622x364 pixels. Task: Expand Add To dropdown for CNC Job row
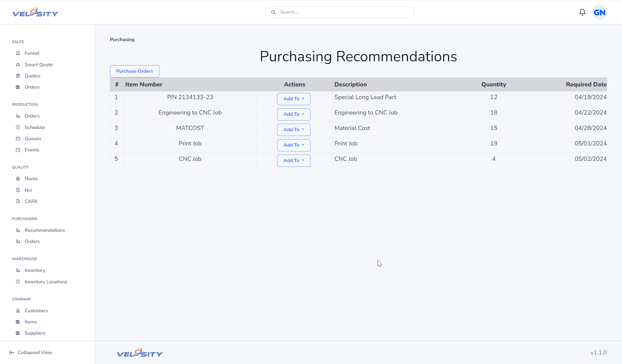[x=294, y=160]
